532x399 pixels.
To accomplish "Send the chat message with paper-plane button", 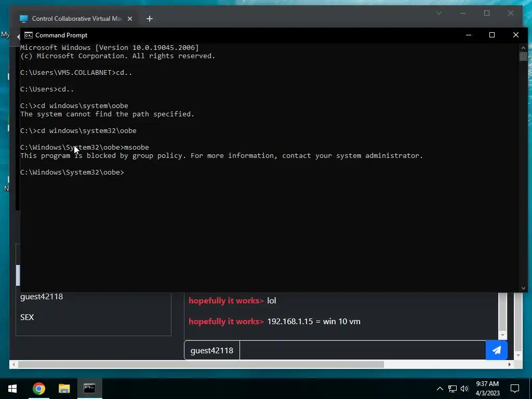I will [496, 350].
